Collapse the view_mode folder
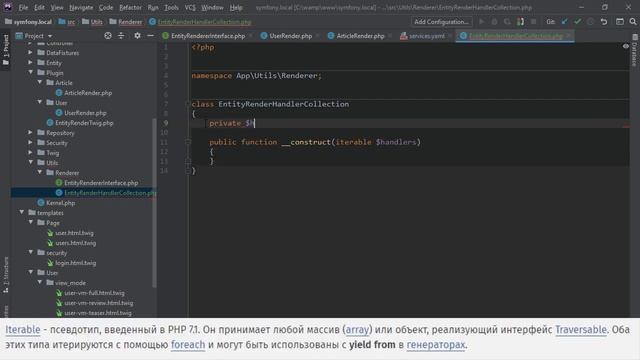The image size is (640, 360). [40, 282]
